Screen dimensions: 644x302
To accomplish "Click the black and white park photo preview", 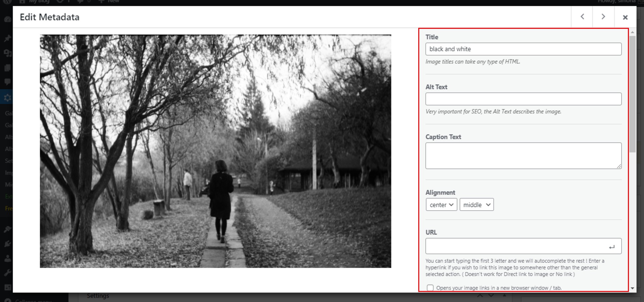I will (x=215, y=151).
